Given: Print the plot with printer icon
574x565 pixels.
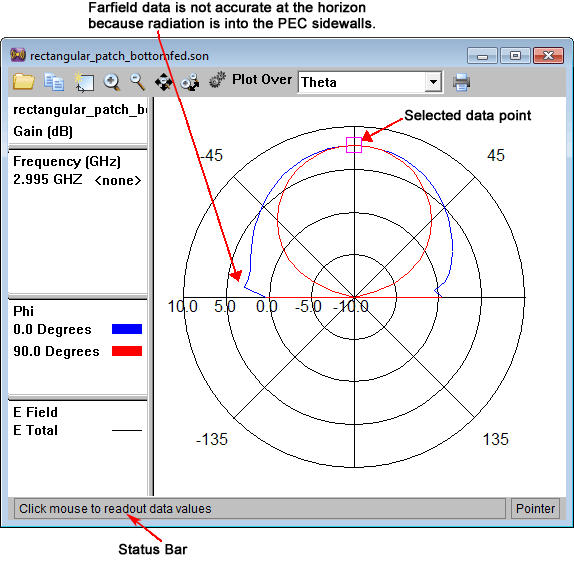Looking at the screenshot, I should coord(461,82).
